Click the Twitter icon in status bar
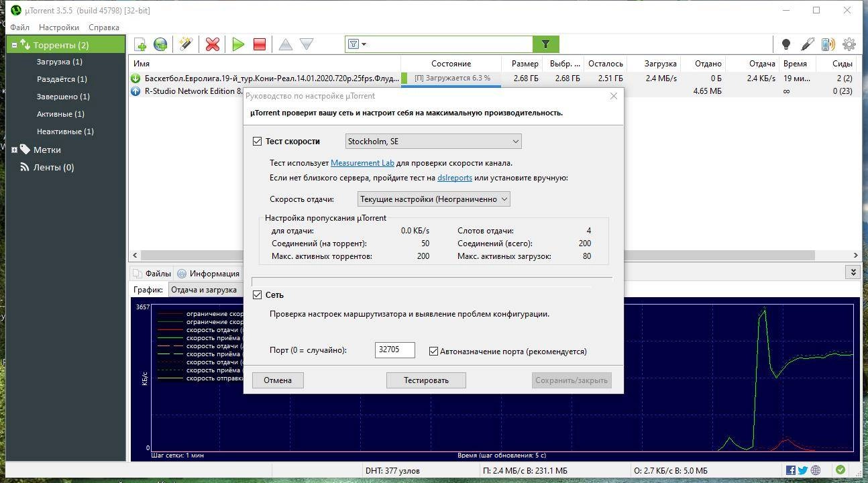Image resolution: width=868 pixels, height=483 pixels. 803,470
